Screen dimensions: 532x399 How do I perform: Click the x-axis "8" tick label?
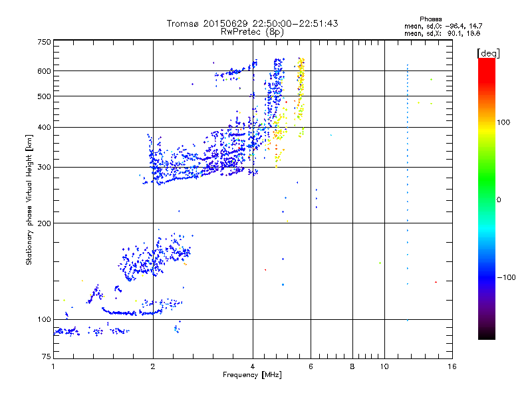click(352, 366)
